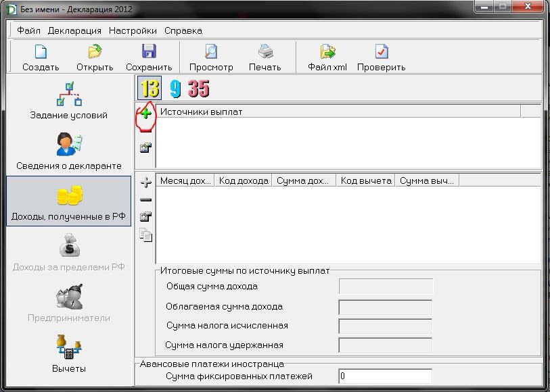
Task: Close the Декларация 2012 window
Action: [x=528, y=7]
